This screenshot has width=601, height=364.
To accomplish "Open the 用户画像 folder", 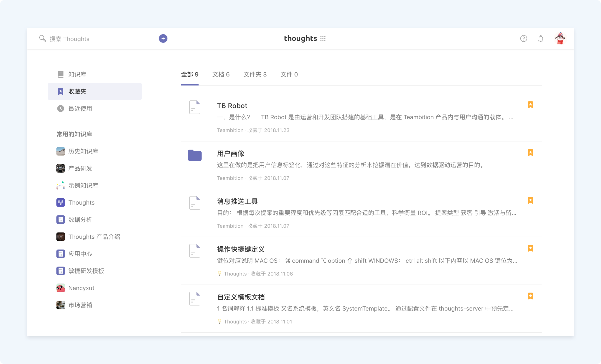I will pyautogui.click(x=230, y=154).
